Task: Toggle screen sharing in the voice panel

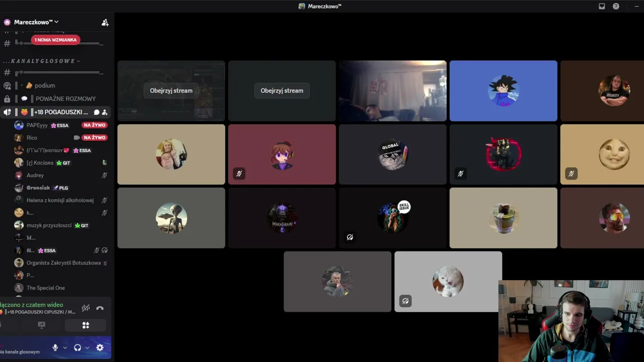Action: point(42,325)
